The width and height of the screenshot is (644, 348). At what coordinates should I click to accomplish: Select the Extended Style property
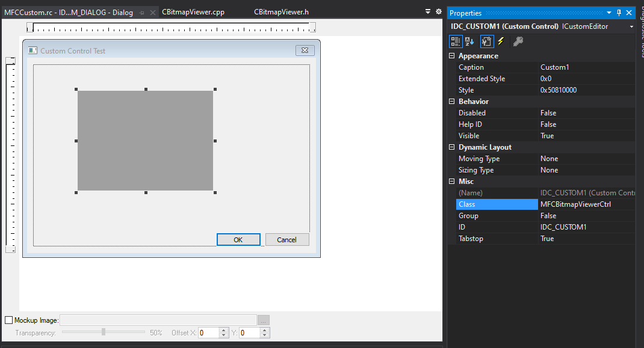tap(545, 79)
